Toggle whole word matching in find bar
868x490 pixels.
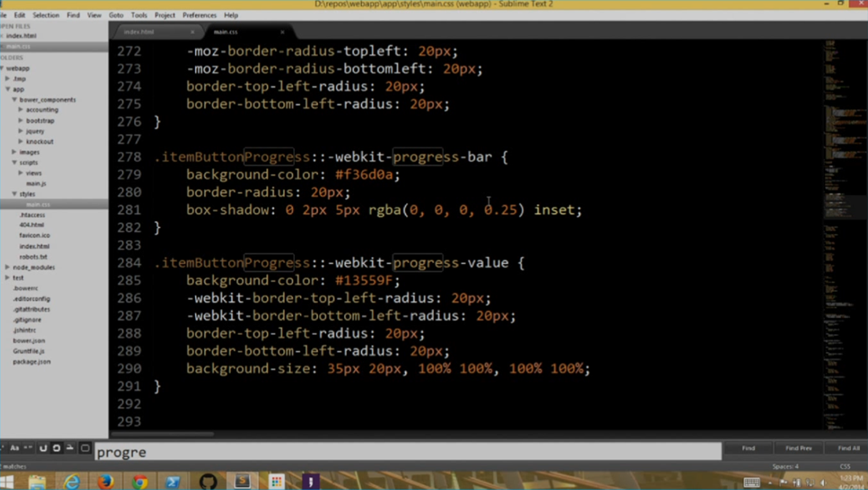click(28, 448)
